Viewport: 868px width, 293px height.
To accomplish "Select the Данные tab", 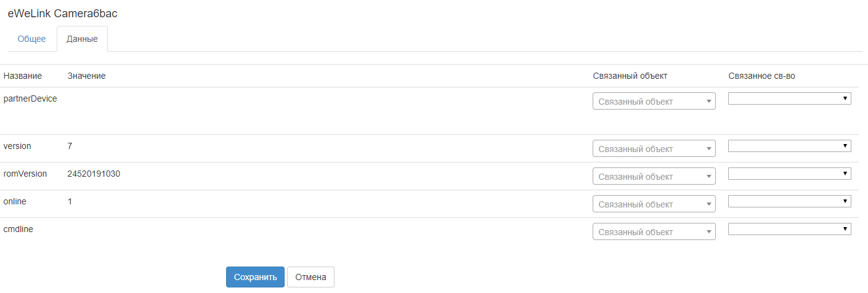I will coord(82,39).
